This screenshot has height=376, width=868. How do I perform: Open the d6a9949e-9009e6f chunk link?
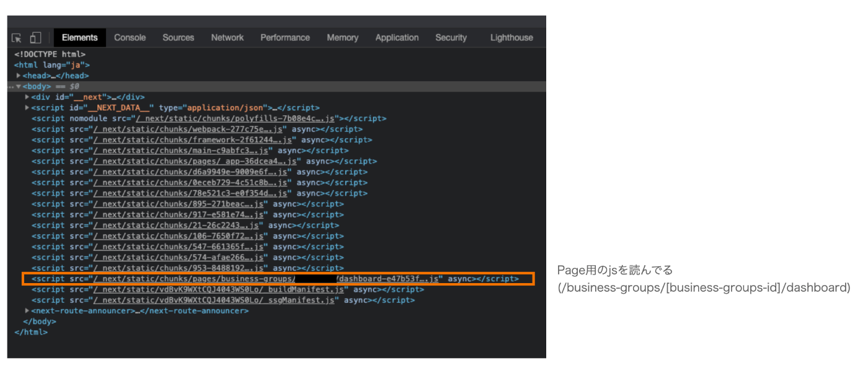point(190,172)
